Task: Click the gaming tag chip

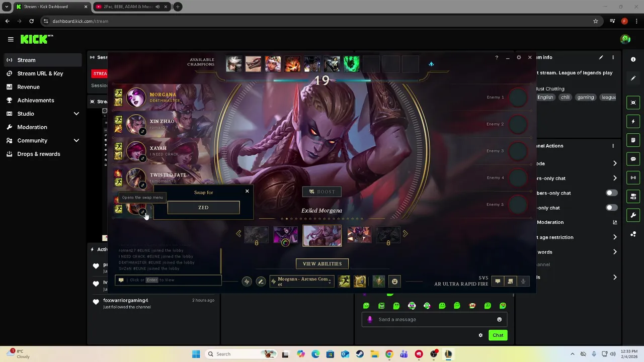Action: [586, 97]
